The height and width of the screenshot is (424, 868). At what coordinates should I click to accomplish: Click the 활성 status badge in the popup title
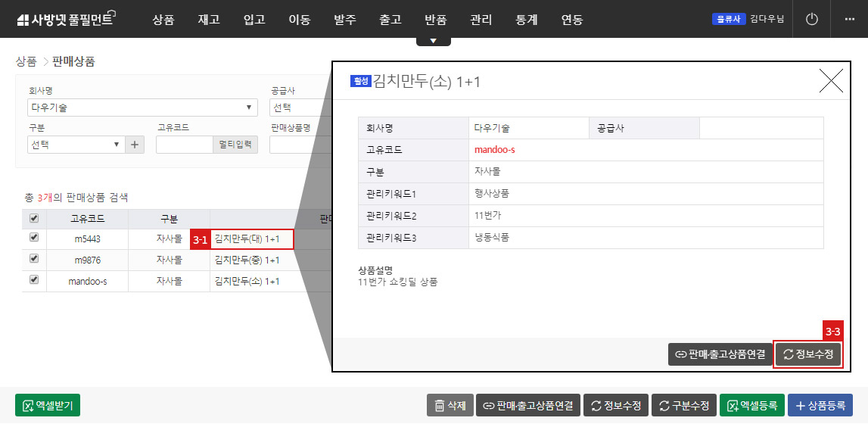click(x=361, y=81)
